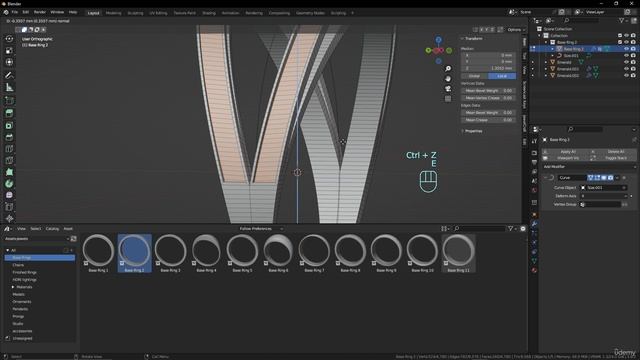Click the zoom magnifier in viewport navigation
640x360 pixels.
click(x=448, y=69)
